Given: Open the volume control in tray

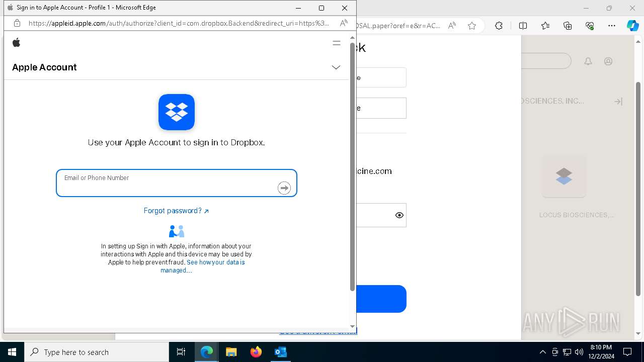Looking at the screenshot, I should [579, 352].
